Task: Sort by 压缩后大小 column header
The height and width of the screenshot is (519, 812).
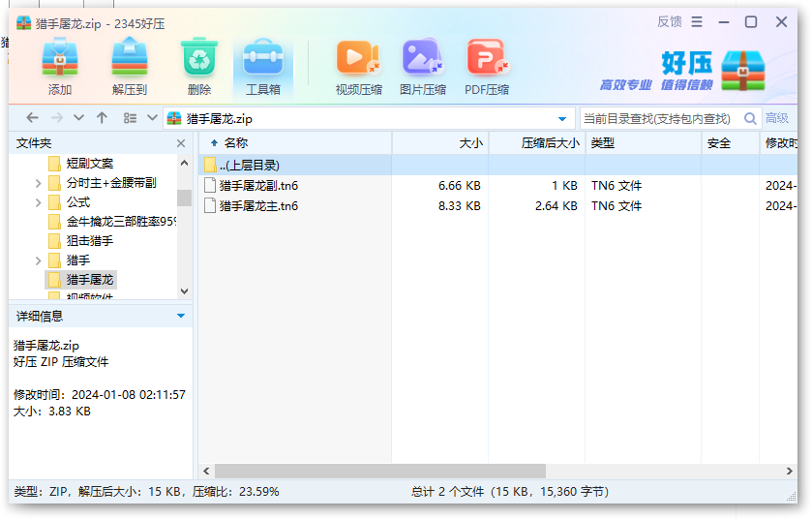Action: coord(537,143)
